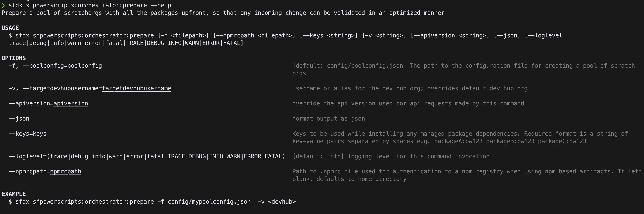Click the USAGE section heading
This screenshot has width=644, height=214.
click(x=10, y=28)
